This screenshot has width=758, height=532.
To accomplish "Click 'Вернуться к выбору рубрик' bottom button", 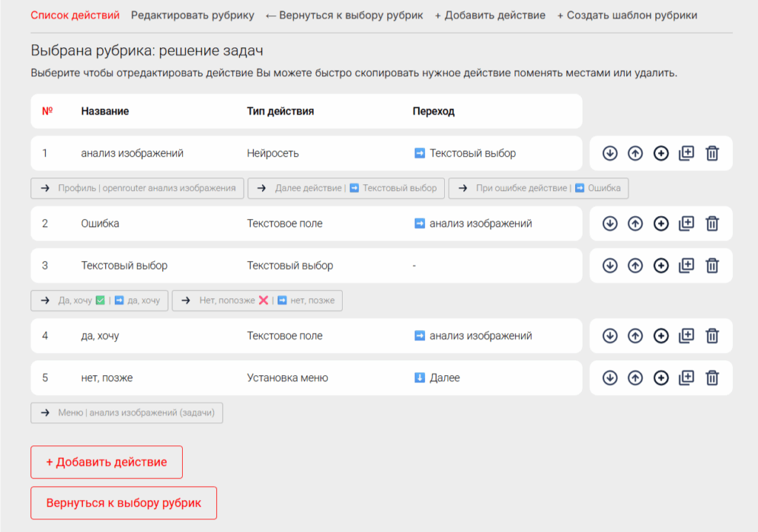I will tap(124, 503).
